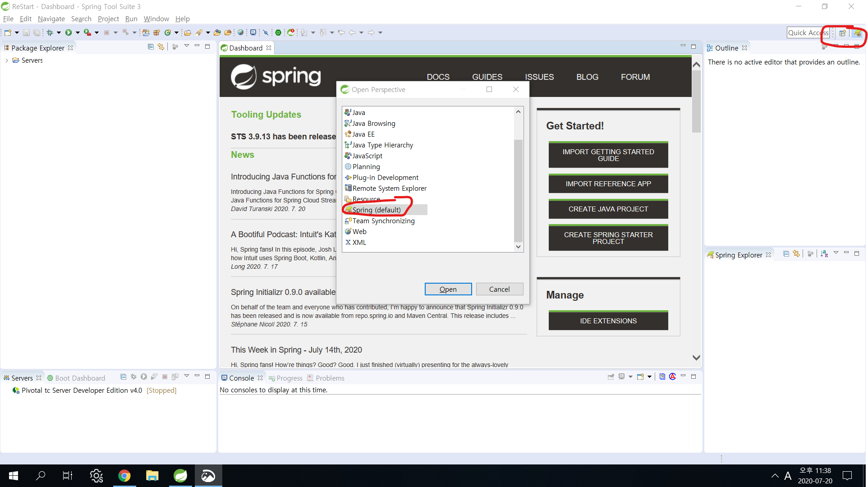Screen dimensions: 868x487
Task: Click Link with Editor in Package Explorer
Action: coord(161,47)
